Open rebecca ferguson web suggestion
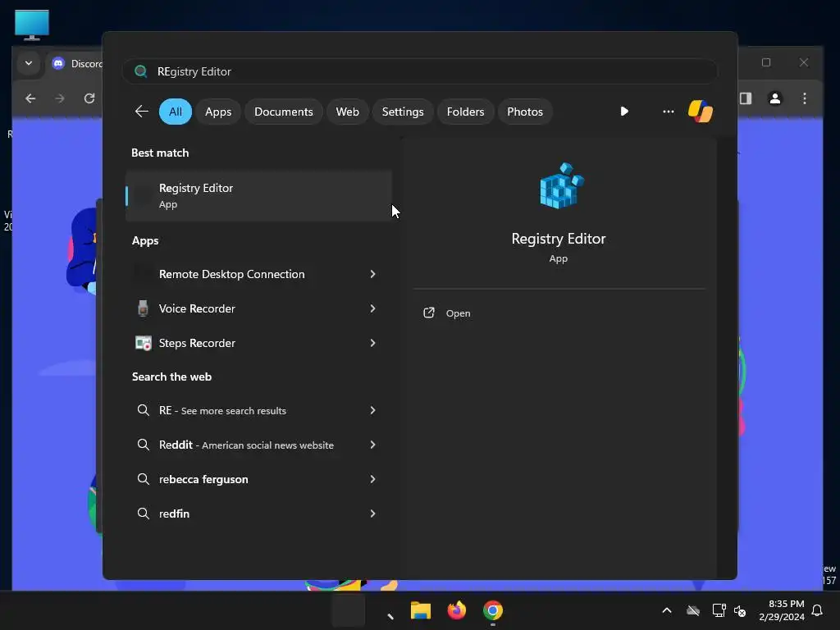The width and height of the screenshot is (840, 630). tap(203, 479)
